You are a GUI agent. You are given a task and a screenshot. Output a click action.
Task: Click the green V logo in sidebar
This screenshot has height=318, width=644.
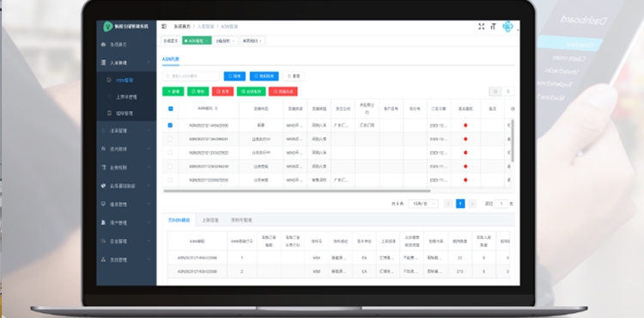coord(107,27)
